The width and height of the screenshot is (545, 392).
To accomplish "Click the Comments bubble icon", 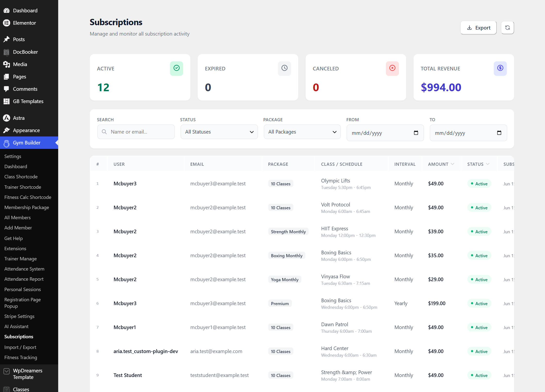I will 7,89.
